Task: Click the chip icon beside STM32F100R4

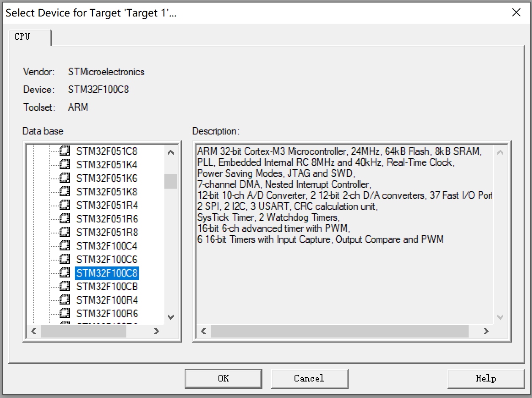Action: tap(65, 300)
